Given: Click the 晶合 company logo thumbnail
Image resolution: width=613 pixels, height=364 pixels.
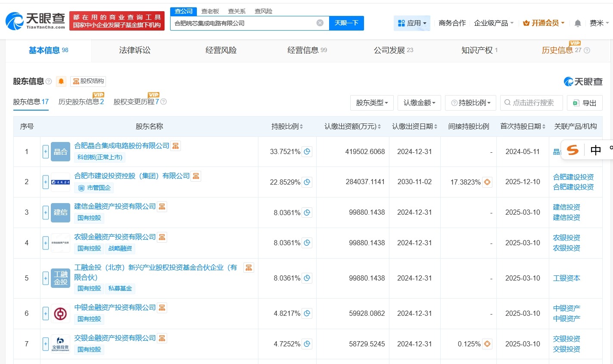Looking at the screenshot, I should (x=60, y=151).
